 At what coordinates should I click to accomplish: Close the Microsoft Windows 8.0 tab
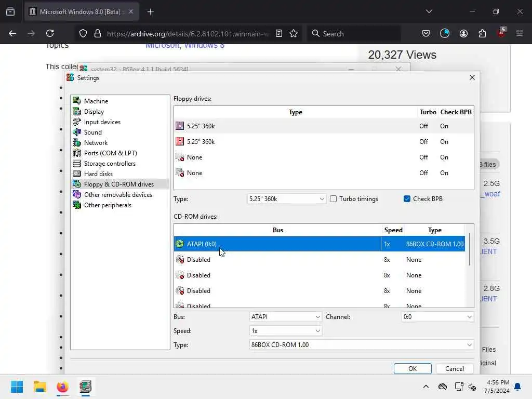pyautogui.click(x=131, y=12)
